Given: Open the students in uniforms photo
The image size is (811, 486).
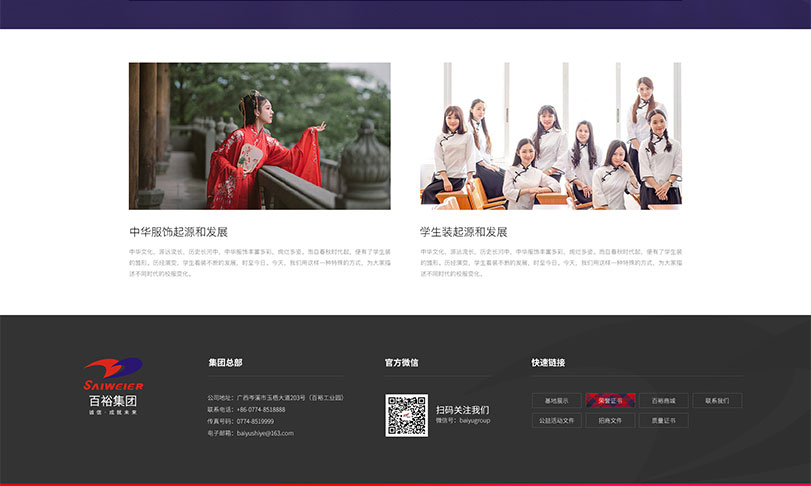Looking at the screenshot, I should [551, 136].
